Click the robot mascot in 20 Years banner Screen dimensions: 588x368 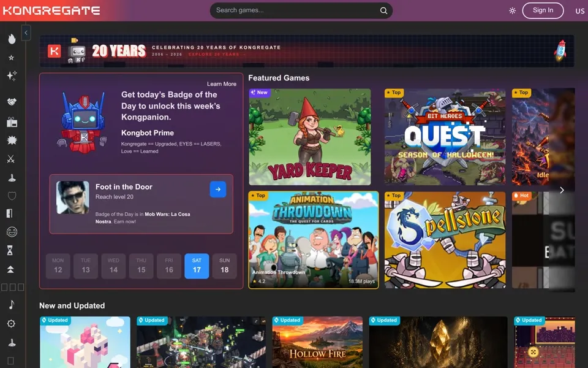click(x=77, y=51)
